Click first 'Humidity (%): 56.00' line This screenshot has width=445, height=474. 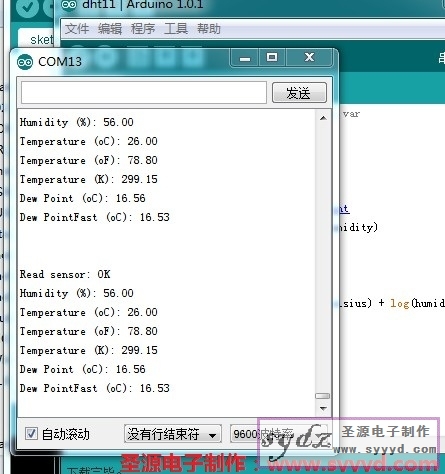point(76,122)
